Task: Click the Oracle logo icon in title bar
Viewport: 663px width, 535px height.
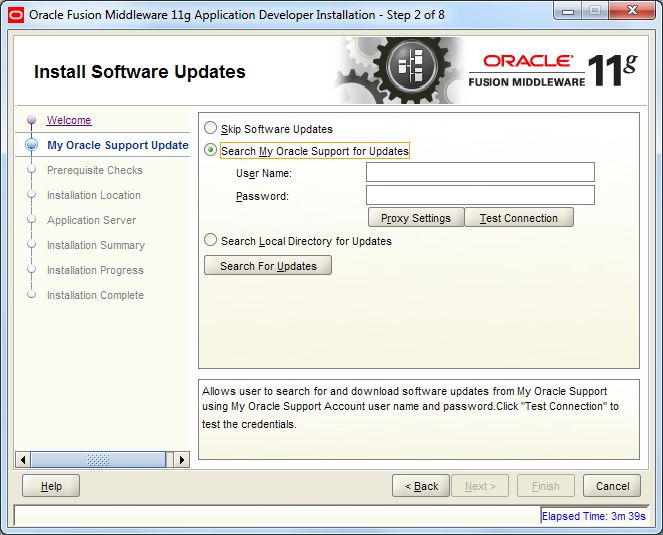Action: click(16, 15)
